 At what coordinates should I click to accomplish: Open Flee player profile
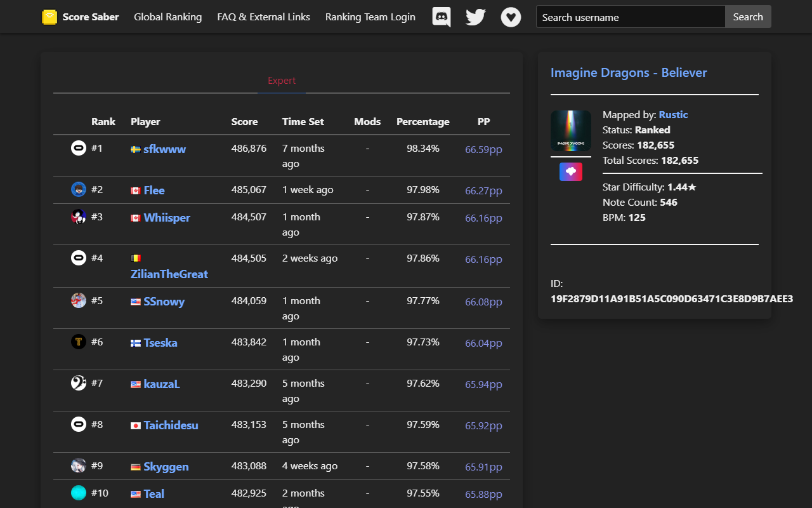coord(154,190)
